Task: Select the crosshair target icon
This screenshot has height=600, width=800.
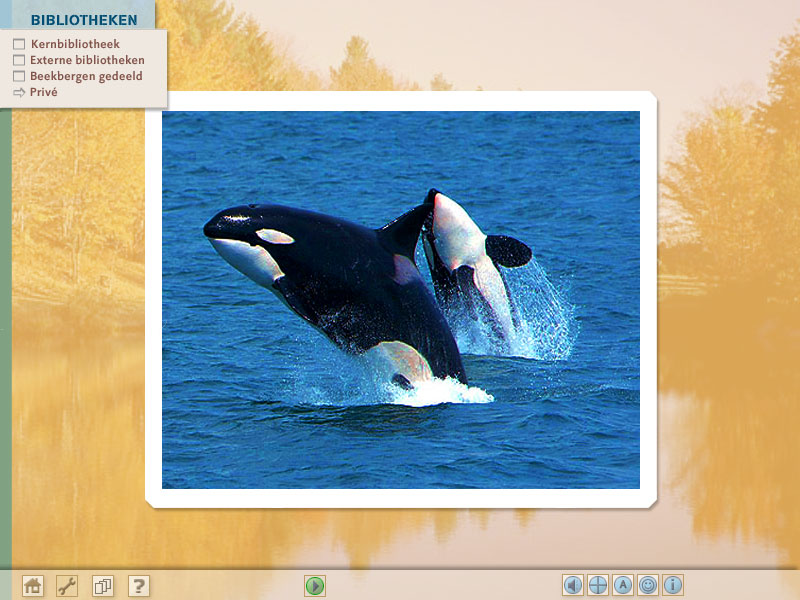Action: 597,585
